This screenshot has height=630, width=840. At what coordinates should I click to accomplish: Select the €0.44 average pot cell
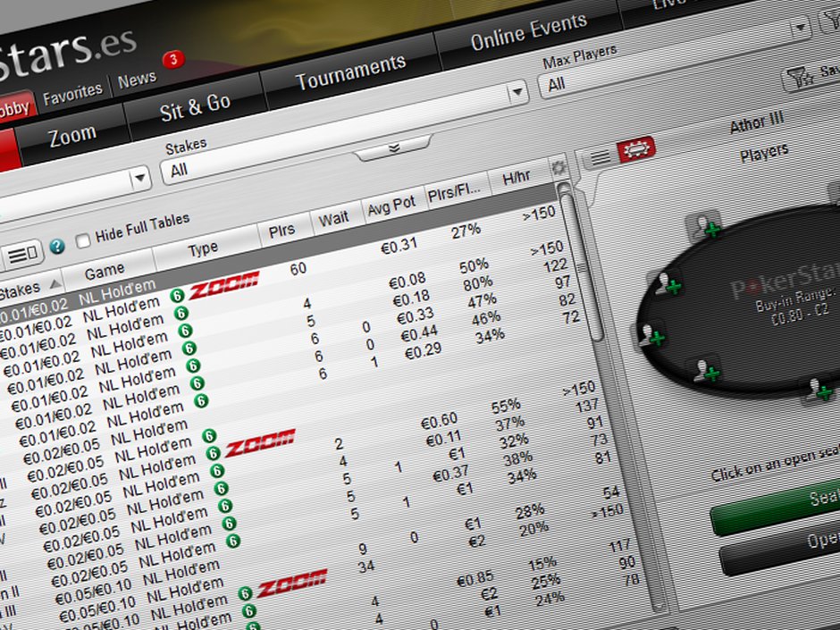coord(419,334)
